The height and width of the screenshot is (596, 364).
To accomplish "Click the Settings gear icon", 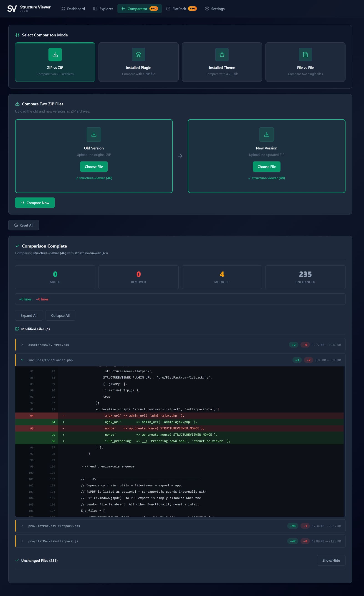I will tap(207, 9).
